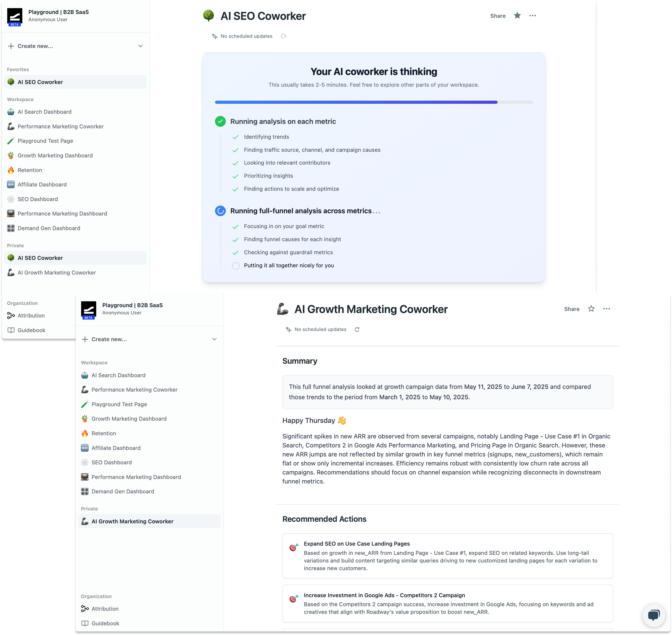Click sparkle schedule icon on AI Growth Marketing Coworker page
The image size is (672, 635).
tap(288, 329)
